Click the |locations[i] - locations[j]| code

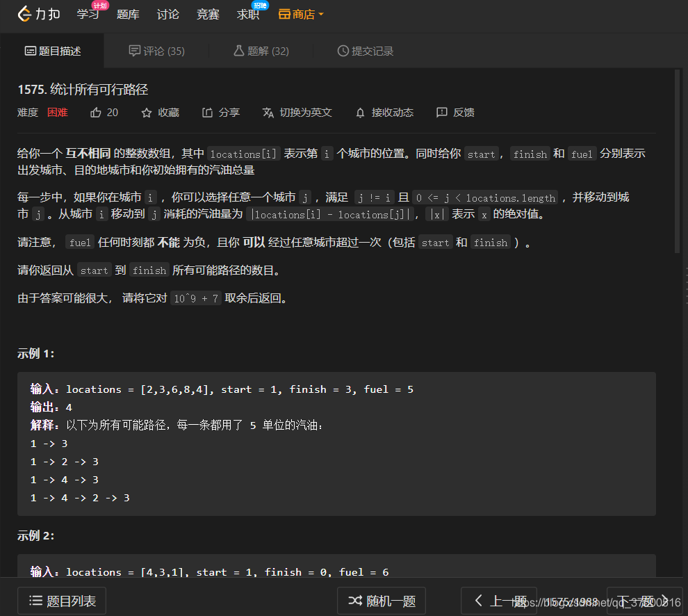click(x=330, y=214)
